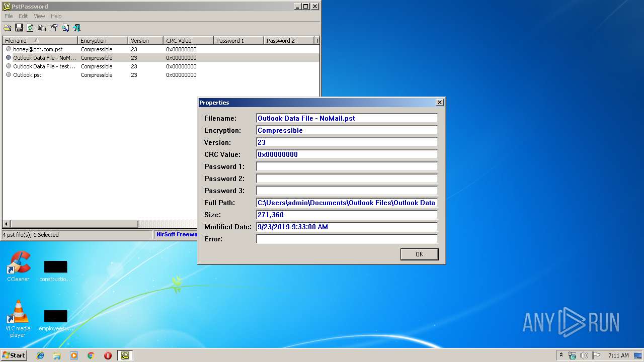Sort by the Encryption column header
The image size is (644, 362).
[103, 41]
